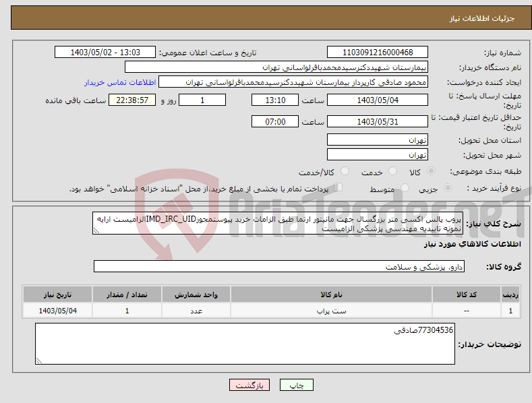Click the need number field 1103091216000468
This screenshot has width=532, height=403.
click(x=378, y=53)
